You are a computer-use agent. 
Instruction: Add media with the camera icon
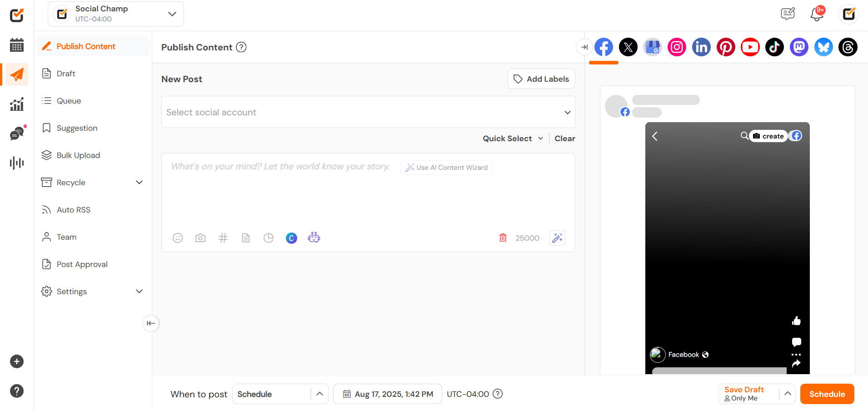[x=200, y=238]
